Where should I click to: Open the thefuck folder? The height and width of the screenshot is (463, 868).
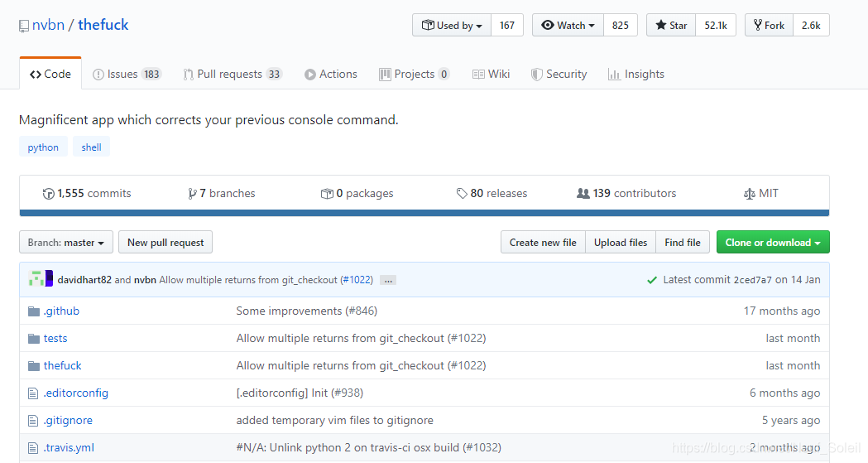click(x=63, y=365)
